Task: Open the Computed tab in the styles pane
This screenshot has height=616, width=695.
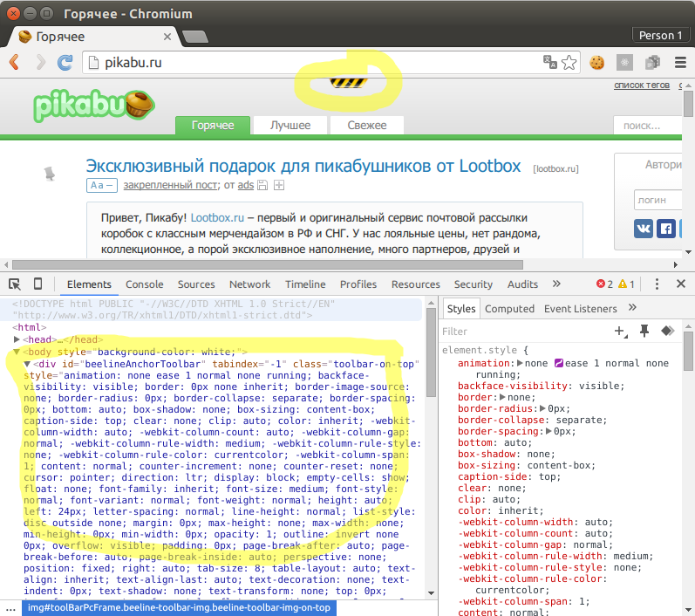Action: click(509, 308)
